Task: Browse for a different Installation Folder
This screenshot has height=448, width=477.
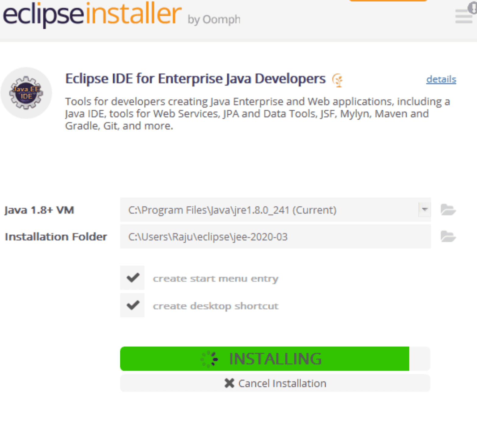Action: click(x=448, y=236)
